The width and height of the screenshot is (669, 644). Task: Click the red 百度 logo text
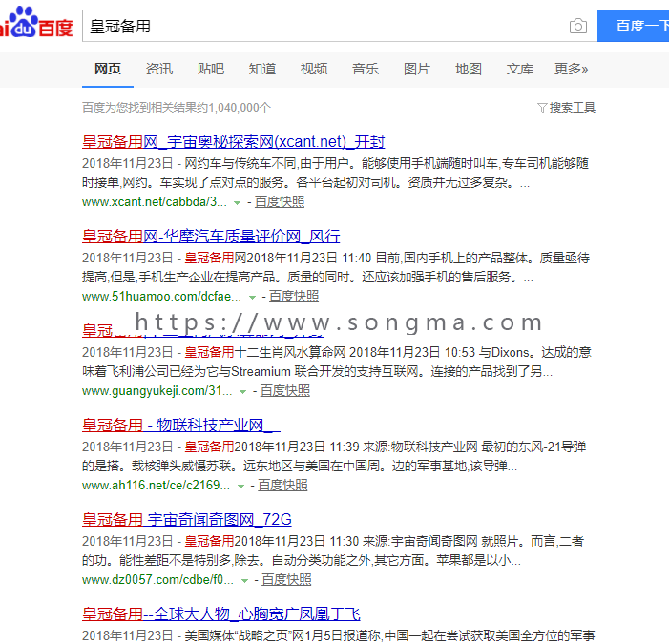pyautogui.click(x=56, y=29)
